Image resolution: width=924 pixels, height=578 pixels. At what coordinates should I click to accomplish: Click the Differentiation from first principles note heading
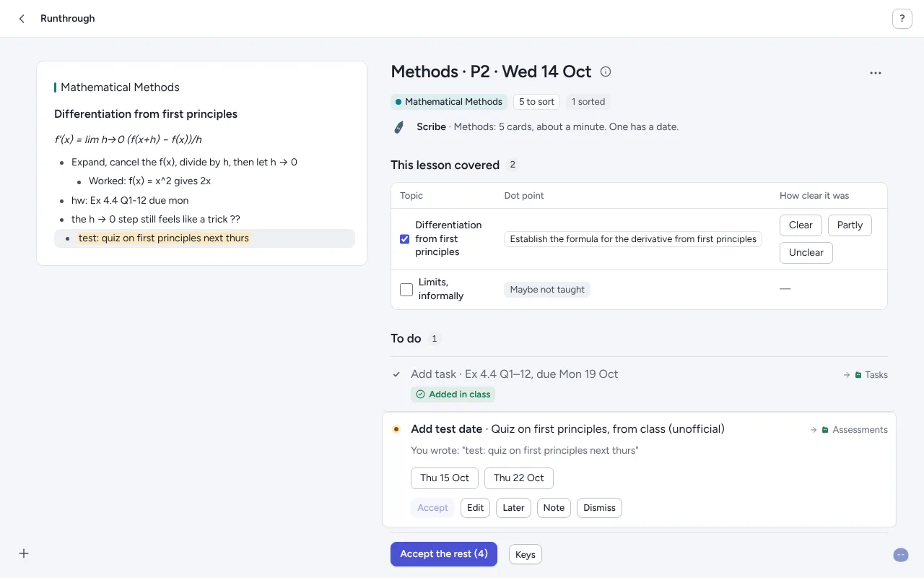point(146,114)
